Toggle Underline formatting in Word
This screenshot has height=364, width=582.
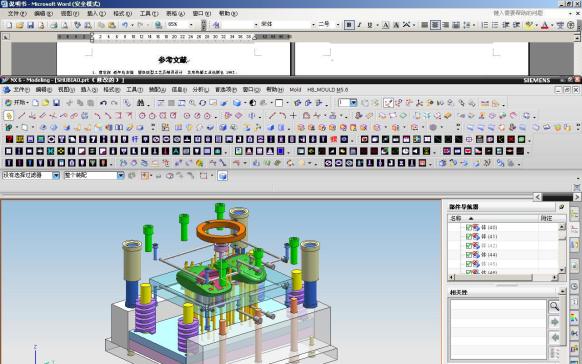coord(369,25)
